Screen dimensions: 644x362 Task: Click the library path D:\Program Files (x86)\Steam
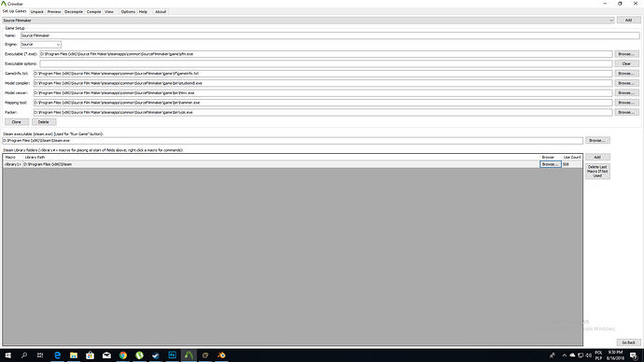pos(48,164)
